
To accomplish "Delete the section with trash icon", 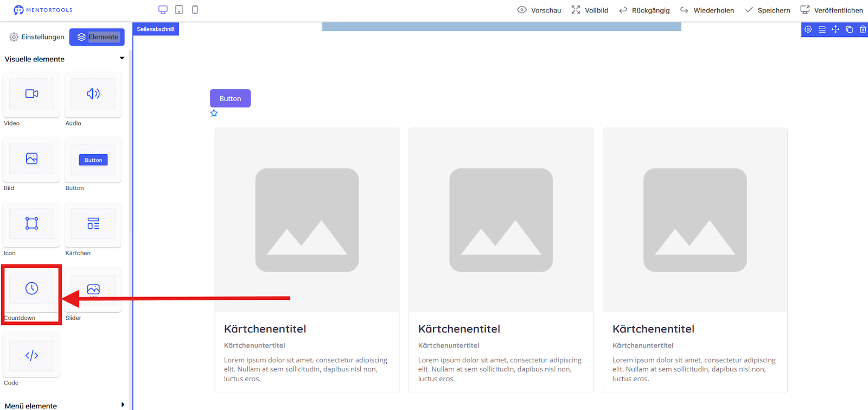I will click(x=863, y=29).
